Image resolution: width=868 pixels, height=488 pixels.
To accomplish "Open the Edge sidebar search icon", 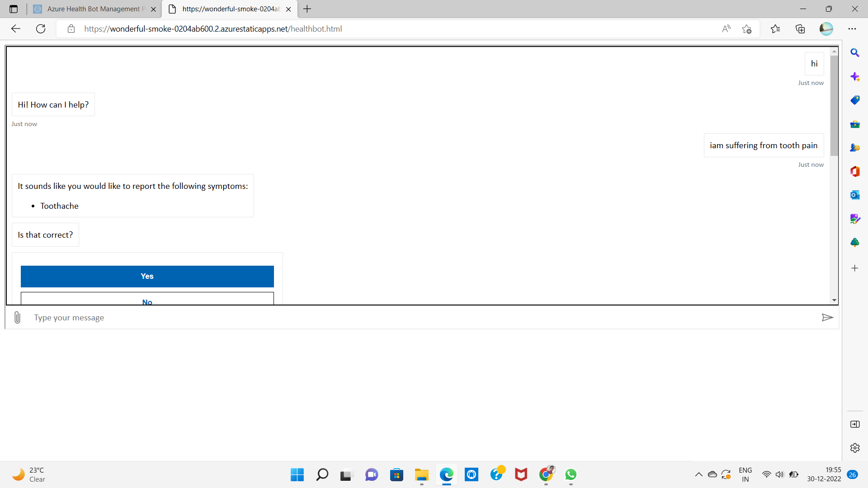I will [854, 53].
